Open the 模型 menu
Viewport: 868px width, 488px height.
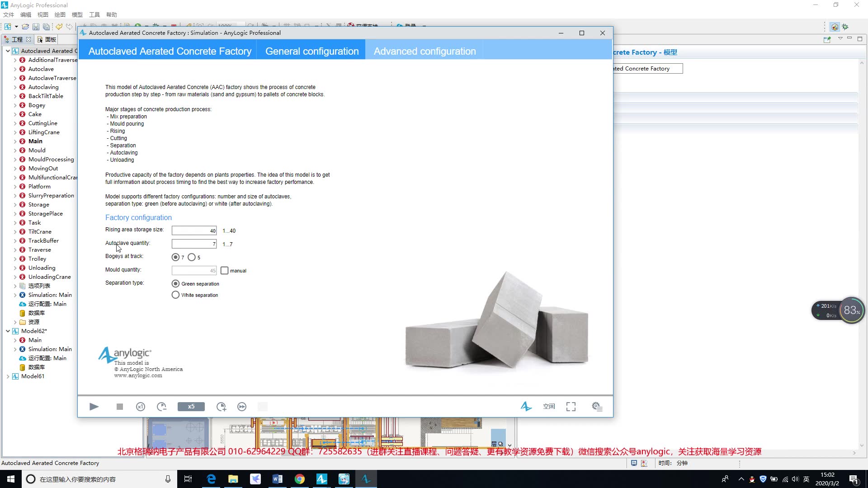[x=77, y=15]
